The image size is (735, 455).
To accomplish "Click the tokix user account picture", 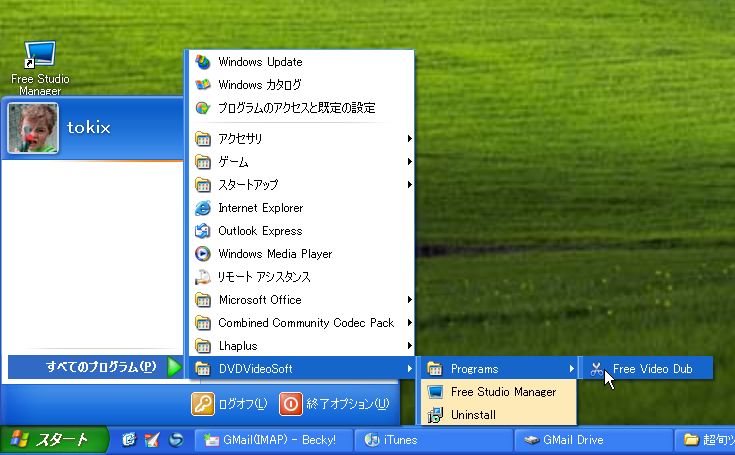I will [x=33, y=128].
